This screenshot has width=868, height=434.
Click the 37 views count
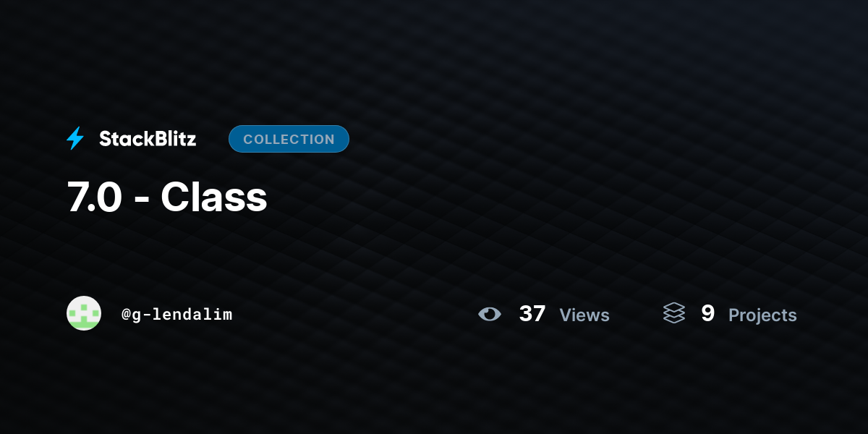[x=532, y=314]
